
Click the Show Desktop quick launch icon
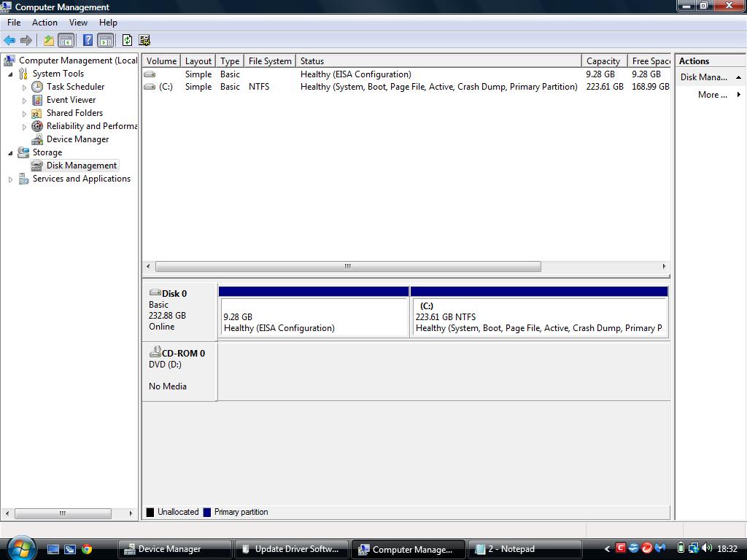tap(53, 549)
